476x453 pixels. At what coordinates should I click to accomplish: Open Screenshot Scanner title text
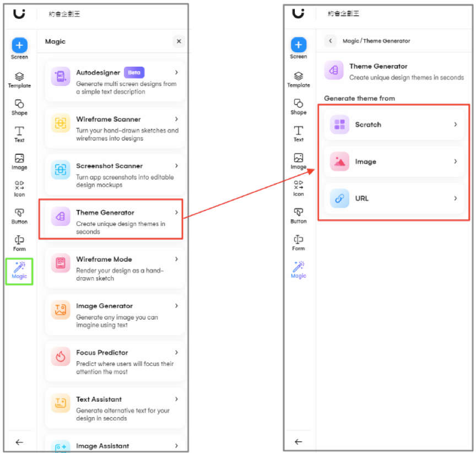(109, 166)
